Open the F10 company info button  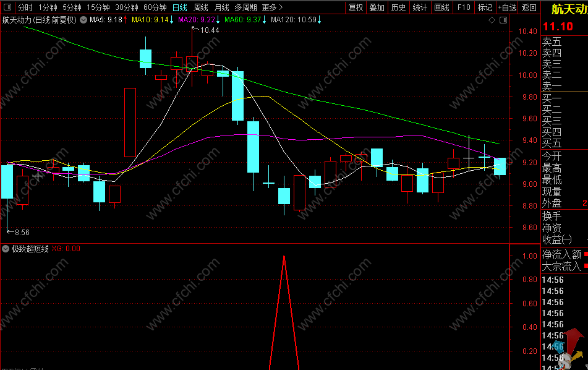[x=464, y=7]
